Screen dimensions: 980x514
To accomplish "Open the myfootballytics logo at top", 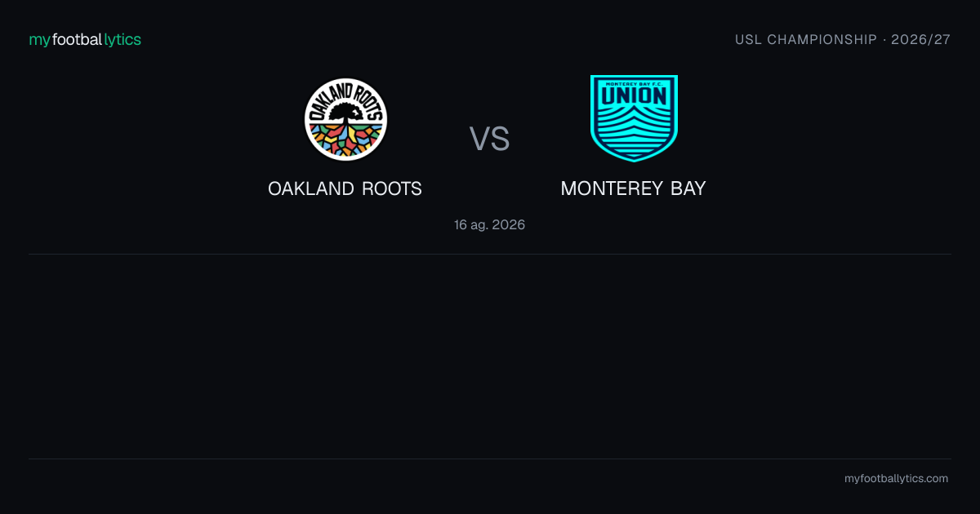I will pos(85,39).
